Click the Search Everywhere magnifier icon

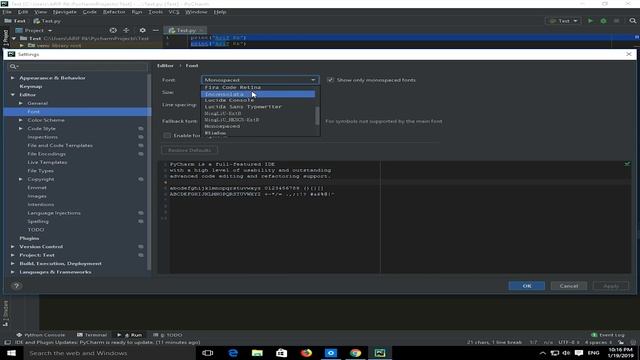click(x=632, y=20)
